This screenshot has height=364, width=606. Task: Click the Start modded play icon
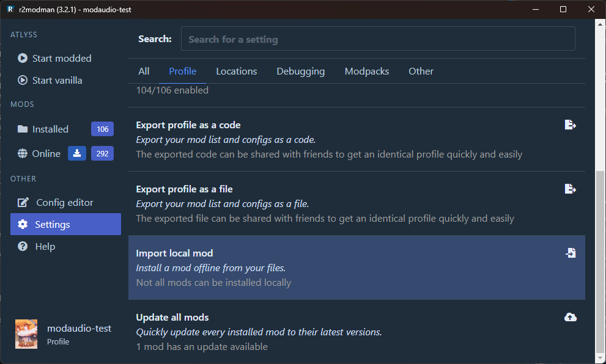click(x=23, y=59)
